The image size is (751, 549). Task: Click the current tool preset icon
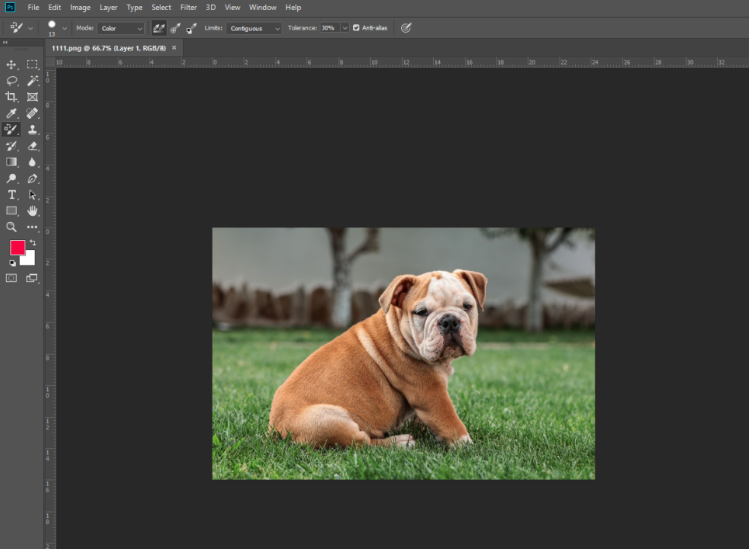(17, 28)
